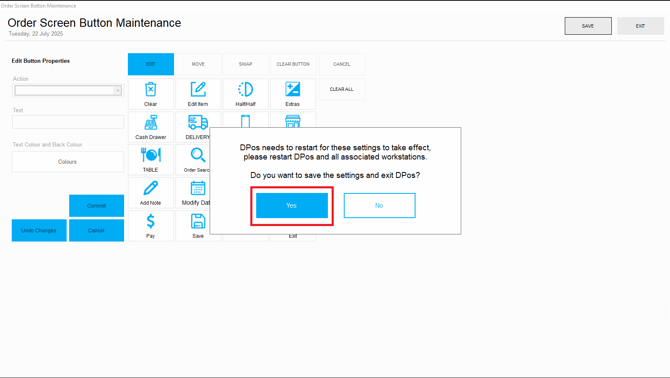Decline with the No button

[x=379, y=205]
